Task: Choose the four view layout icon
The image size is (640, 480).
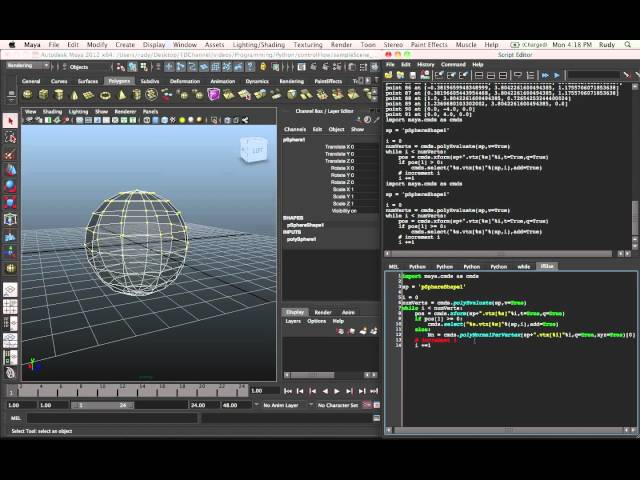Action: tap(10, 306)
